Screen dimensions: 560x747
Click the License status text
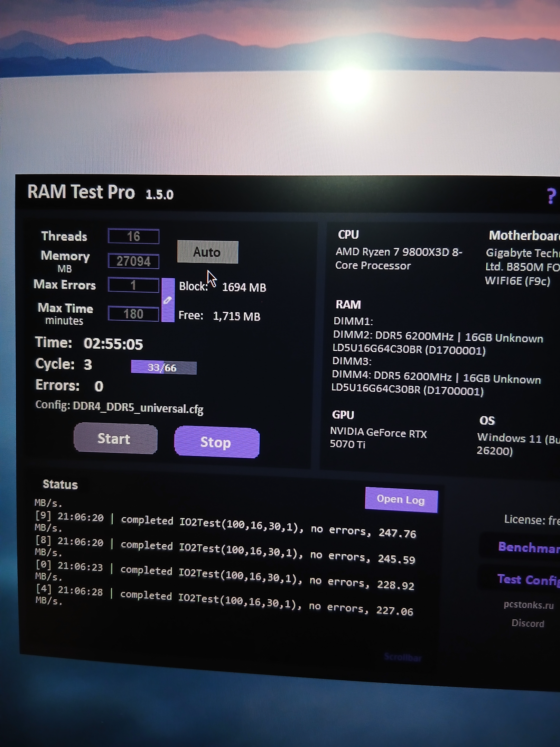pyautogui.click(x=532, y=519)
